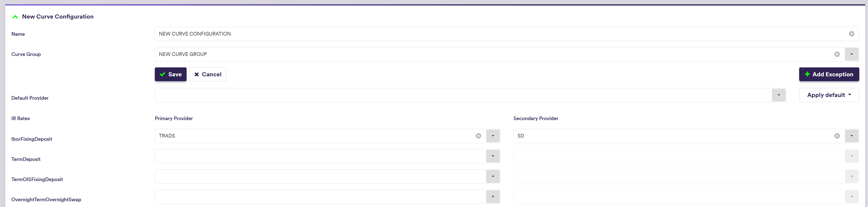Viewport: 868px width, 207px height.
Task: Cancel the curve configuration changes
Action: click(208, 74)
